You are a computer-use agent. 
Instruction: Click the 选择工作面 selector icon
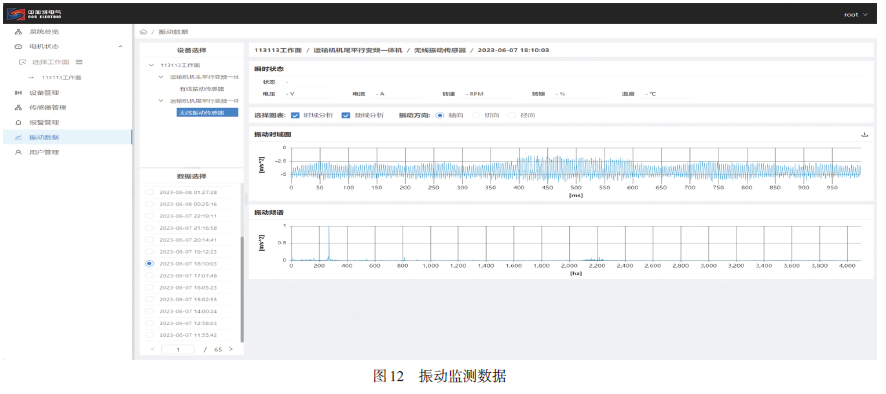(23, 62)
